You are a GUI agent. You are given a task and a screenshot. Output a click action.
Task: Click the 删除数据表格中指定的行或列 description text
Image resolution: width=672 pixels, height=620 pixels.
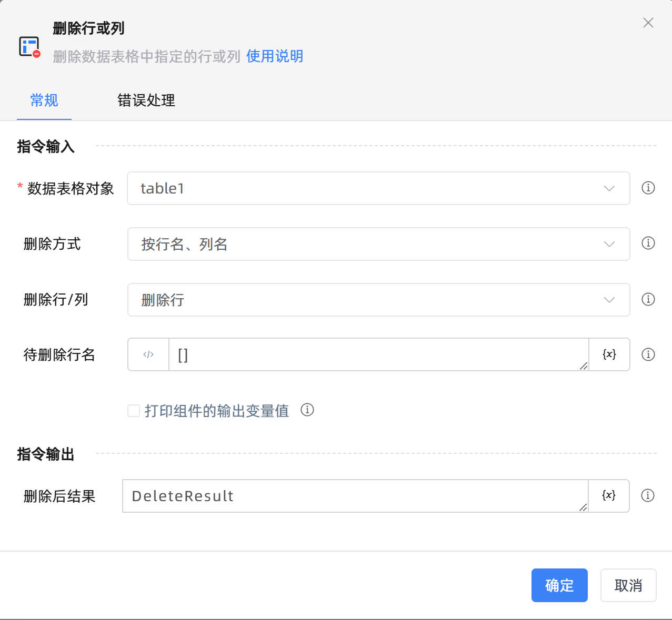(147, 56)
